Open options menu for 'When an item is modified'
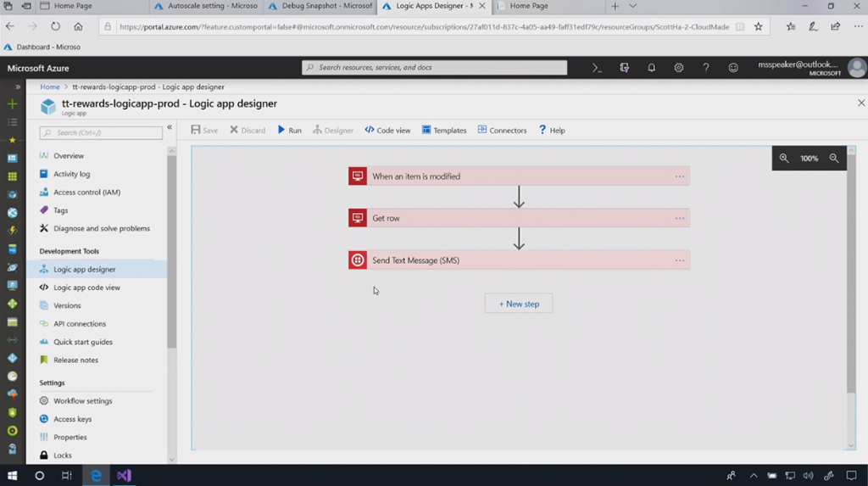The width and height of the screenshot is (868, 486). click(x=680, y=176)
